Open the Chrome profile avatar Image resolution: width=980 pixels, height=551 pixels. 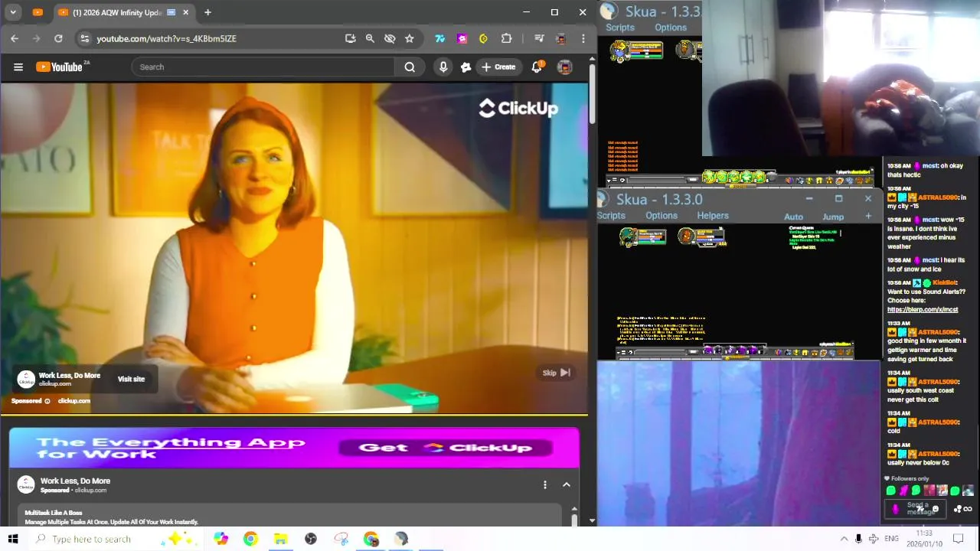560,38
